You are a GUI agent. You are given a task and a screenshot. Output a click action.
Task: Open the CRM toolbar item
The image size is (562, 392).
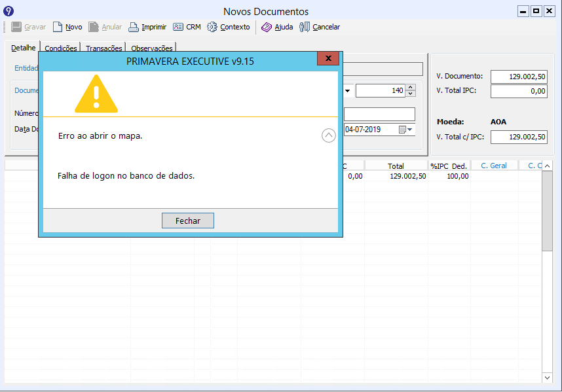[x=178, y=27]
